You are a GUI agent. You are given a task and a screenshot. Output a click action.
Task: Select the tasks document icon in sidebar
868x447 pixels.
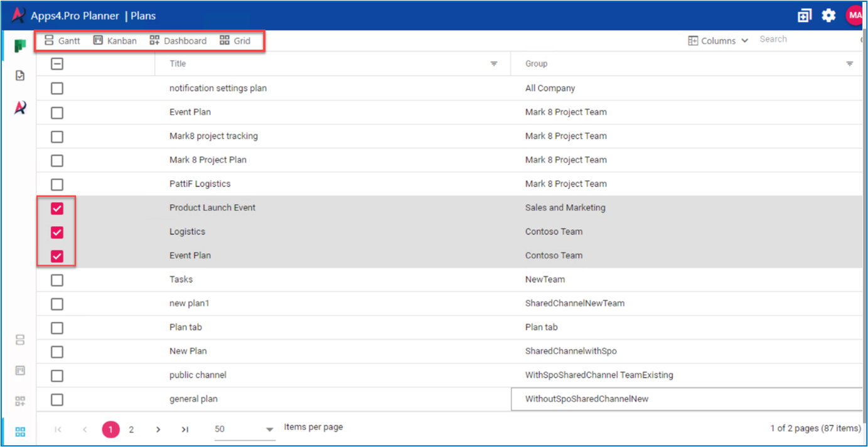click(19, 75)
